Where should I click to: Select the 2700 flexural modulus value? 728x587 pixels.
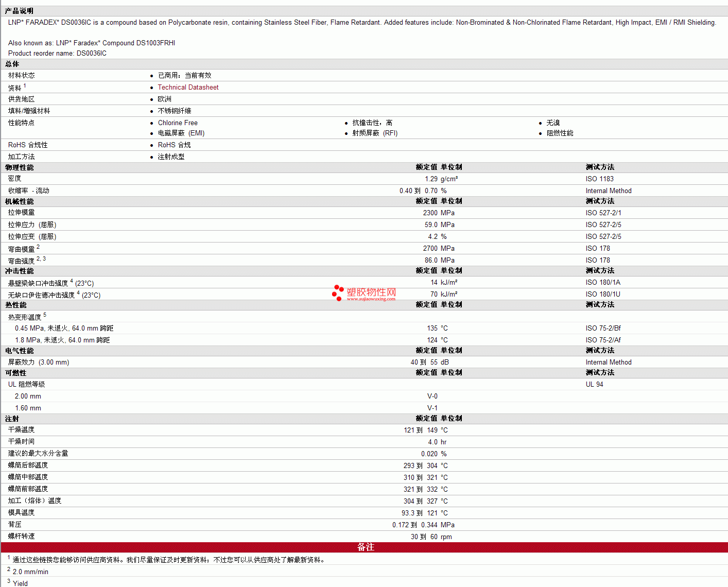(x=430, y=249)
